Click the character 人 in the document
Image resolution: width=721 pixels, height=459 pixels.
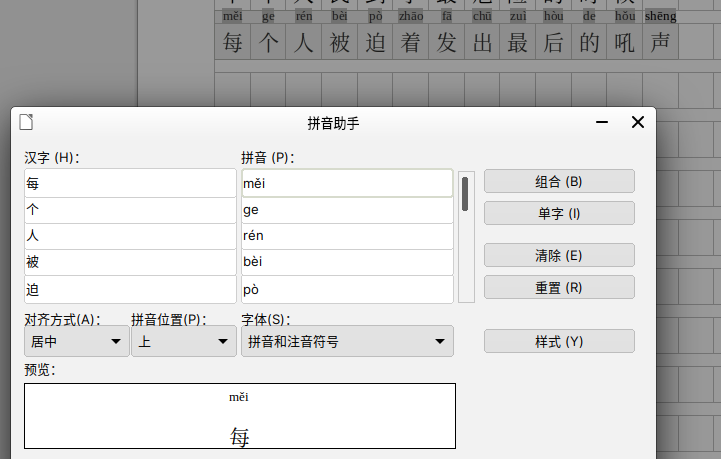tap(303, 43)
